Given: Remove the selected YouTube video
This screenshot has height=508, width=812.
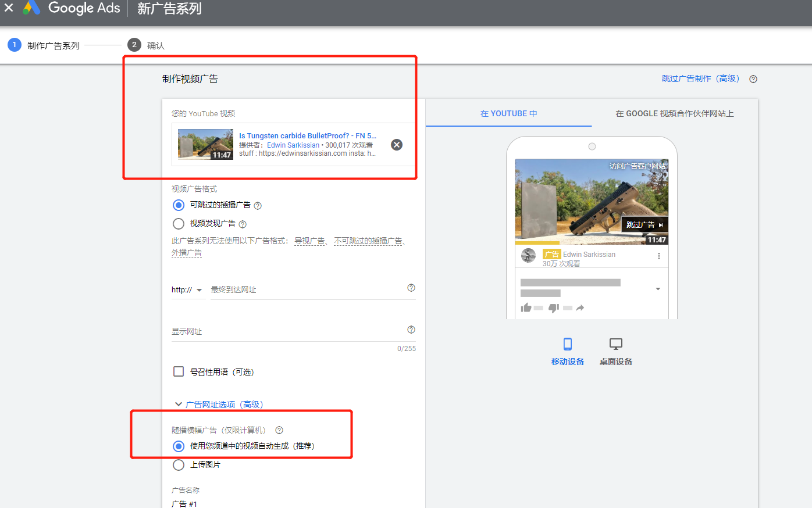Looking at the screenshot, I should [397, 145].
